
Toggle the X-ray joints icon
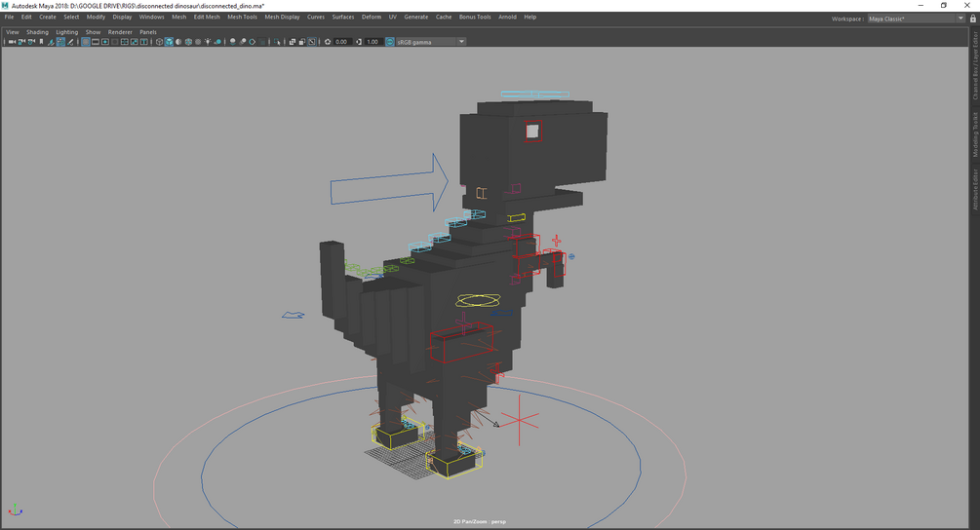[x=312, y=42]
